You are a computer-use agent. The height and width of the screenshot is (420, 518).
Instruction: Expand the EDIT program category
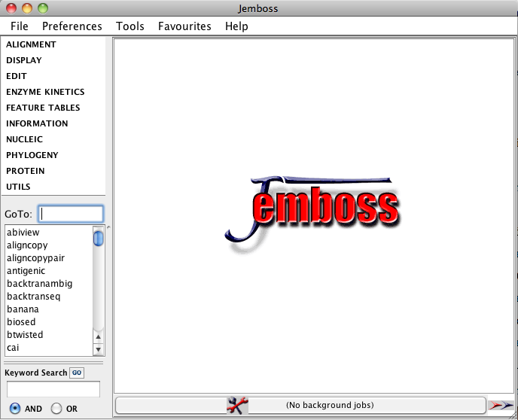click(x=17, y=76)
